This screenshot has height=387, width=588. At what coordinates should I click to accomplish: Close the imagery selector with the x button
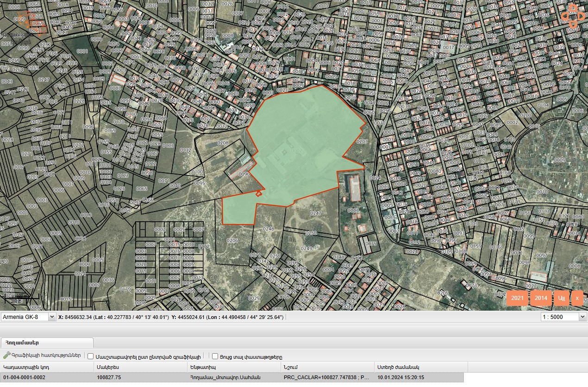pyautogui.click(x=577, y=298)
